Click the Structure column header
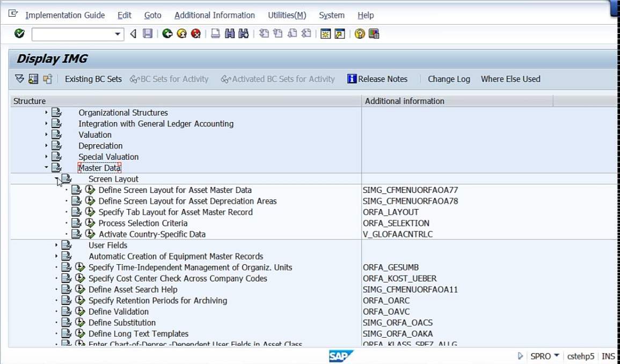 tap(186, 101)
